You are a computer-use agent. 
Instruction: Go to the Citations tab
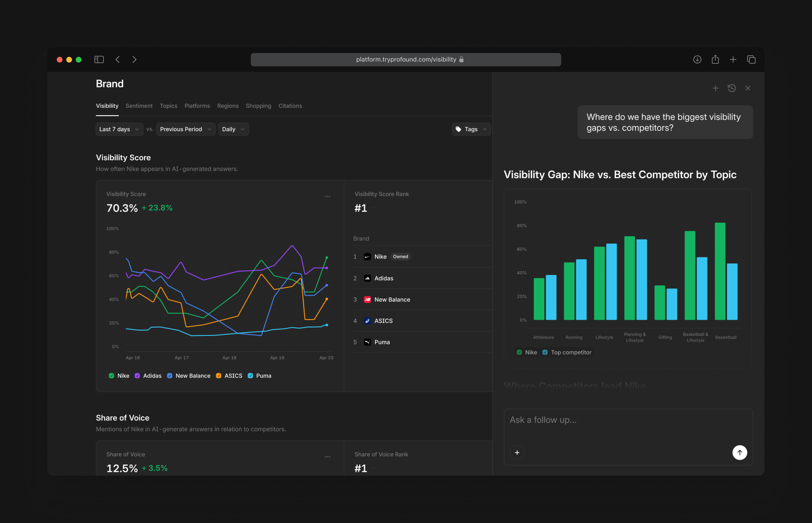pyautogui.click(x=290, y=106)
